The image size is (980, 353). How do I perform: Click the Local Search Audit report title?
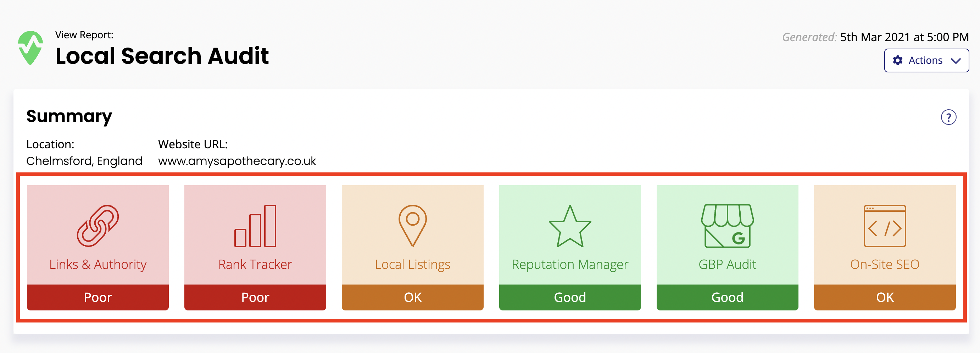162,56
